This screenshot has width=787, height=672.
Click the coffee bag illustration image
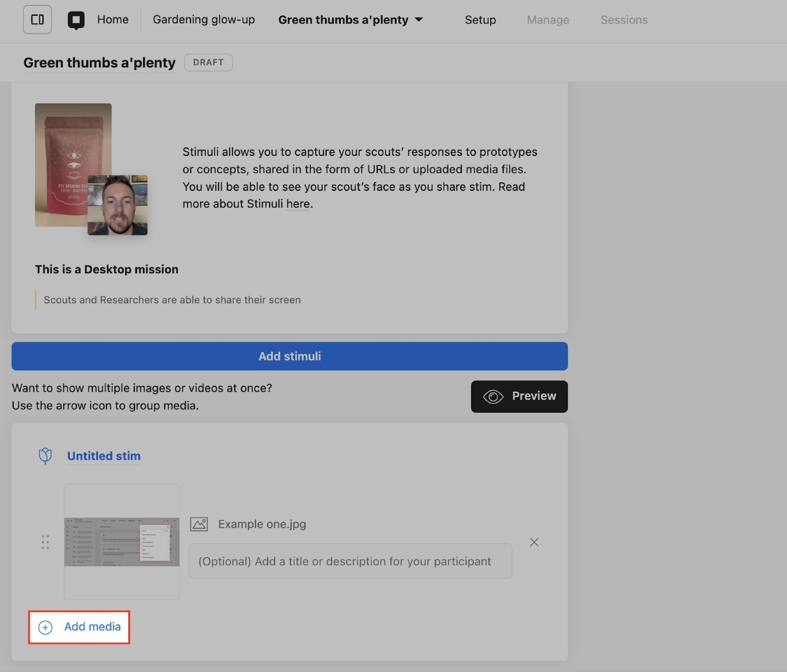(73, 147)
